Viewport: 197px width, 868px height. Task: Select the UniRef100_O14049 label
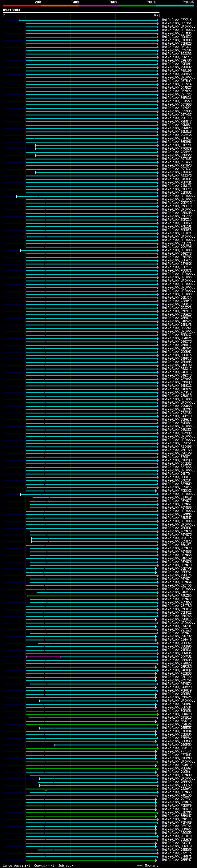(176, 640)
